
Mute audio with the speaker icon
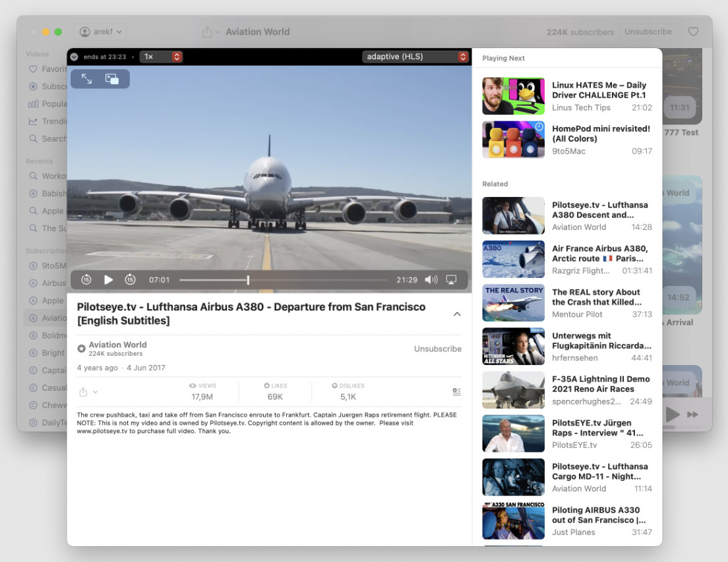[431, 279]
